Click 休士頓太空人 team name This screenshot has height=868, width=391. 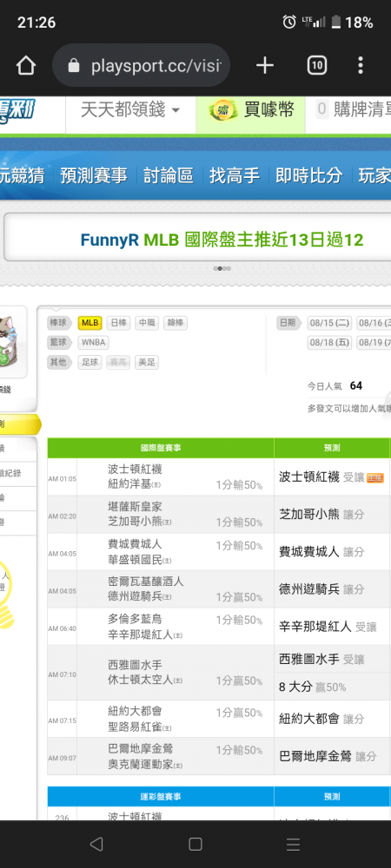click(141, 680)
